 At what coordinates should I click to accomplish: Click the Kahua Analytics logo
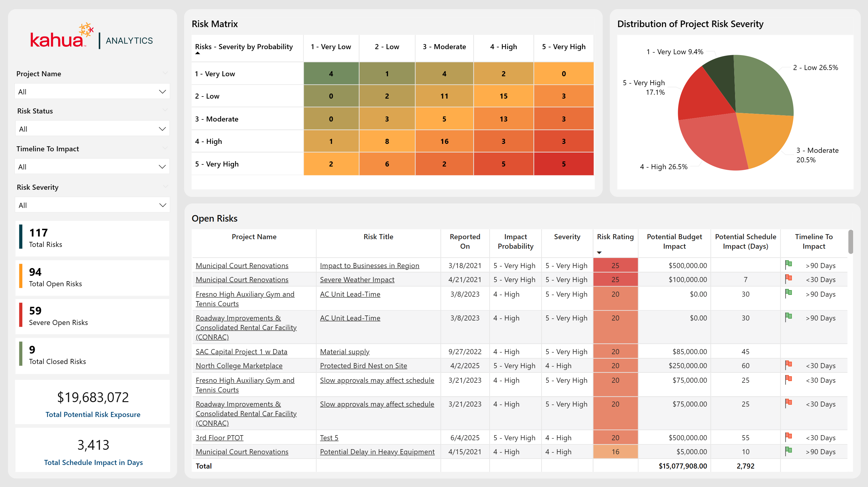click(x=92, y=37)
